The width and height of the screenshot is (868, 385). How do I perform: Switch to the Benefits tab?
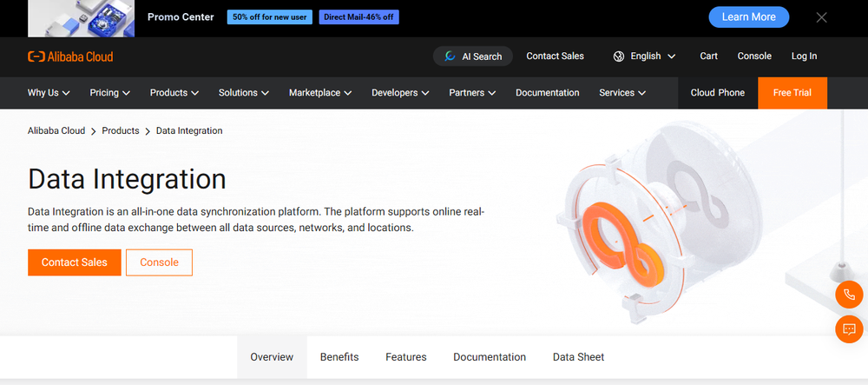(x=339, y=357)
